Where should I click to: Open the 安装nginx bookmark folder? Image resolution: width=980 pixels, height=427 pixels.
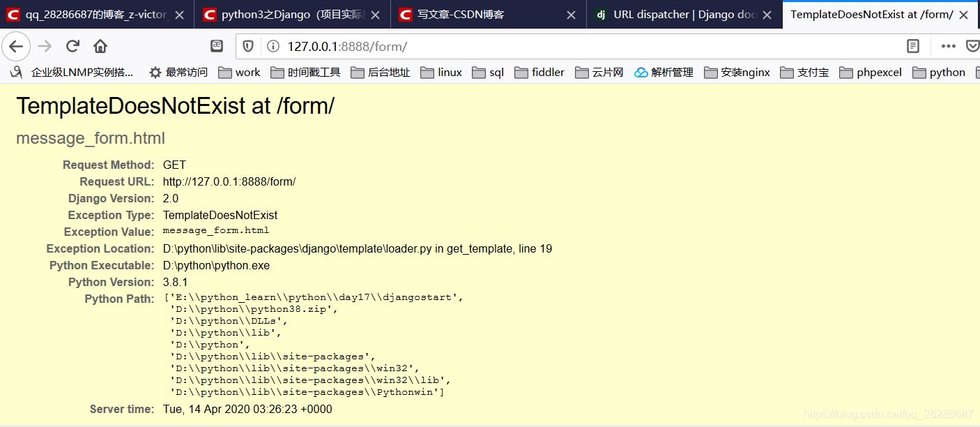pyautogui.click(x=737, y=72)
